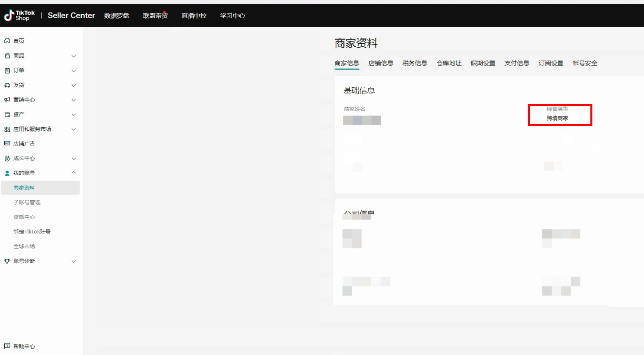Click the ad icon beside 店铺广告
This screenshot has height=355, width=644.
(7, 143)
